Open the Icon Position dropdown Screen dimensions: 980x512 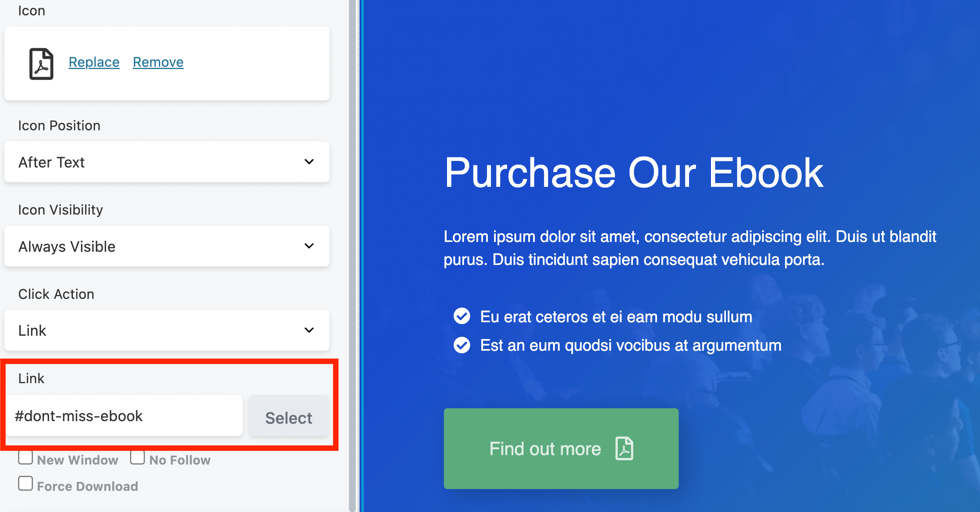[x=167, y=162]
